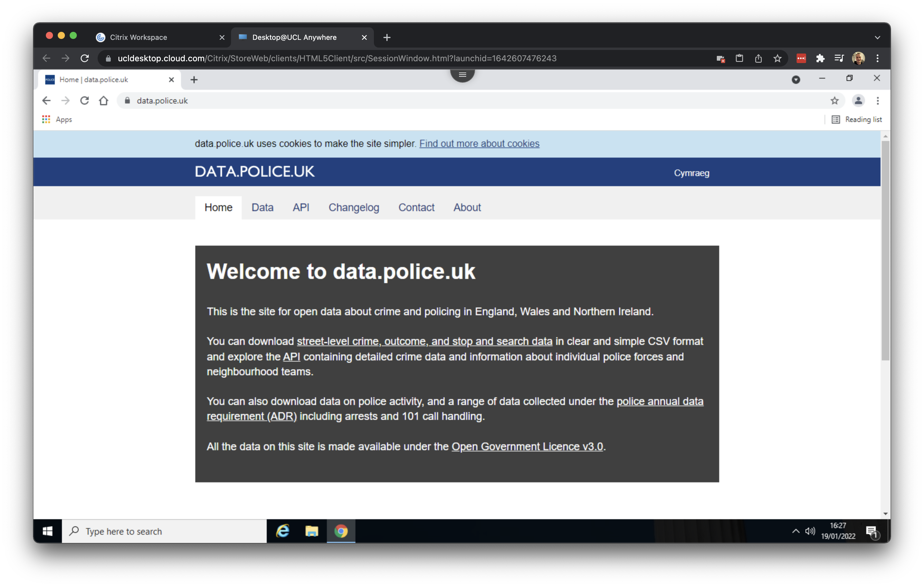This screenshot has width=924, height=587.
Task: Open the Open Government Licence v3.0 link
Action: (527, 446)
